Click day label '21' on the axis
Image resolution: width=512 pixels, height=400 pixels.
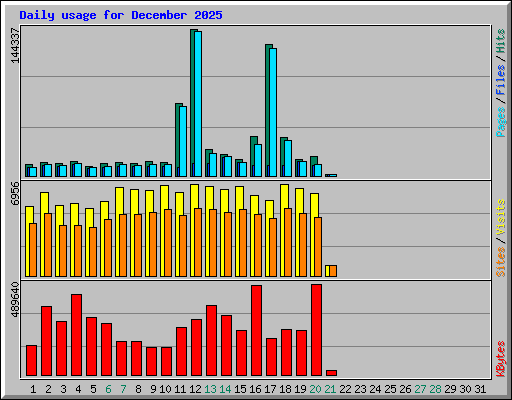(330, 389)
